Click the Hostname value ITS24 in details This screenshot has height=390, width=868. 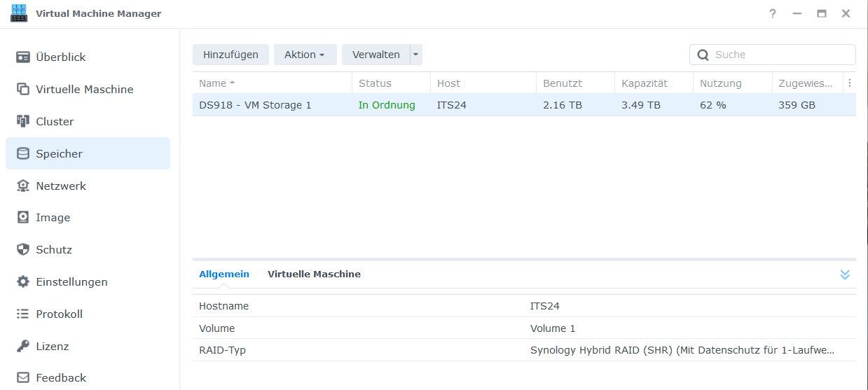pos(545,306)
